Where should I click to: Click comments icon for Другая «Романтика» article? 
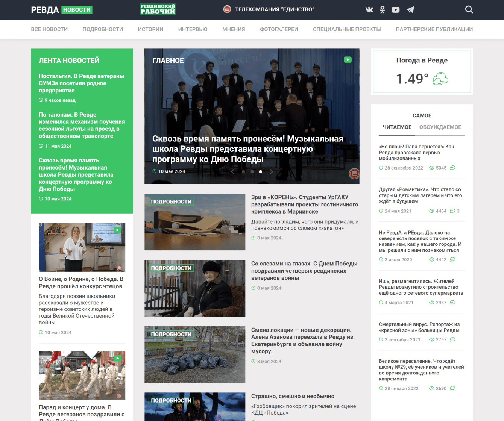[x=453, y=211]
